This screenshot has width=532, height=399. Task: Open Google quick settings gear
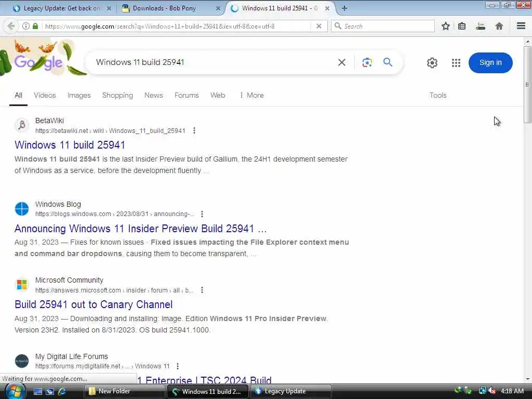click(432, 63)
